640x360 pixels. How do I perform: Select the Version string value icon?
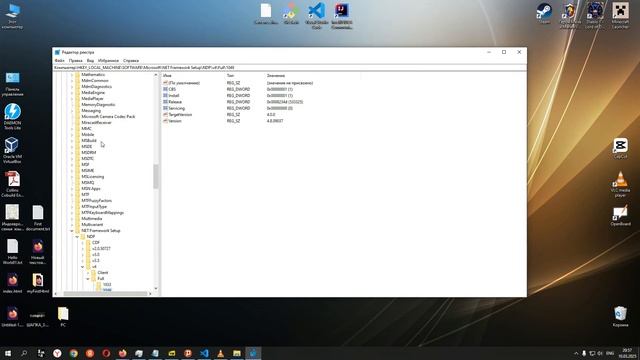coord(165,121)
